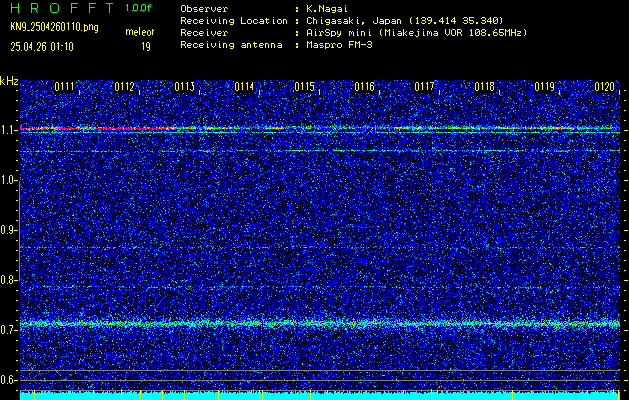Click the 0.9 kHz axis label
The image size is (629, 400).
[x=8, y=230]
